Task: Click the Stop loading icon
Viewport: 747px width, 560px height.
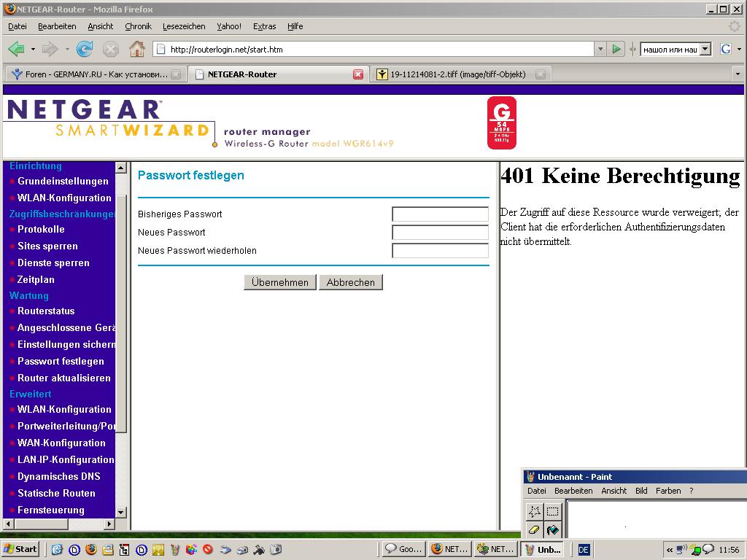Action: click(111, 49)
